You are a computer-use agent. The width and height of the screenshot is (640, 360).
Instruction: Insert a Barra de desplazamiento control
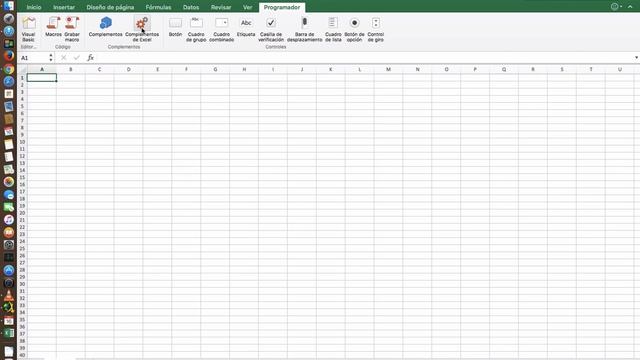tap(304, 29)
